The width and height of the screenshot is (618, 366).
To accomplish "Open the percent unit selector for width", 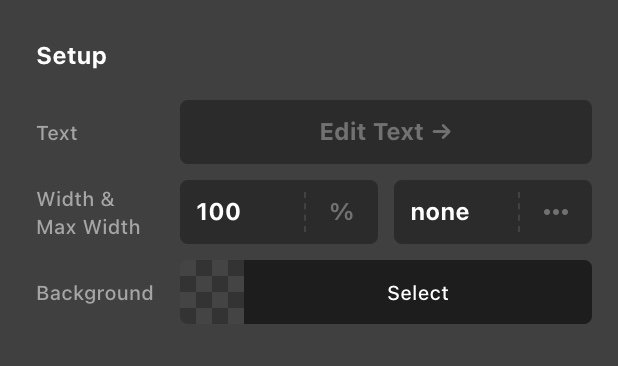I will pyautogui.click(x=342, y=212).
